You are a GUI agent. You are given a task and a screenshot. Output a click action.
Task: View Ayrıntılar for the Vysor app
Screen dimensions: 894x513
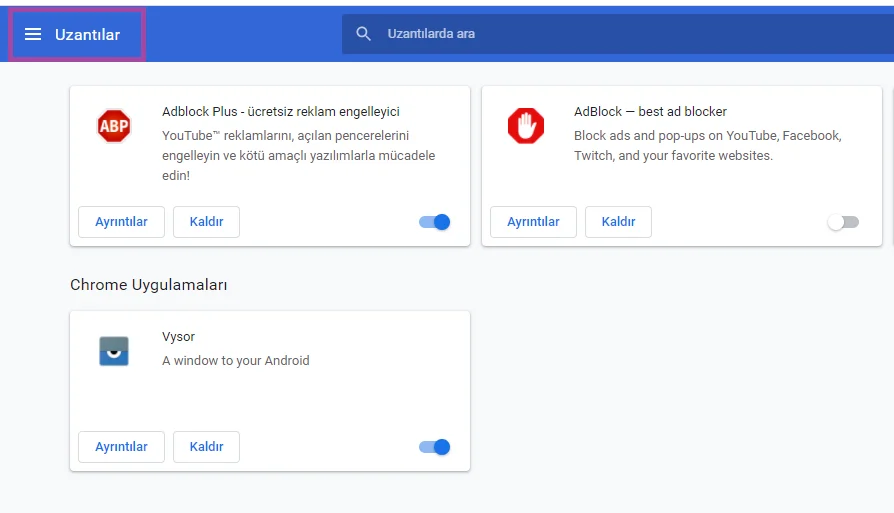[x=121, y=447]
